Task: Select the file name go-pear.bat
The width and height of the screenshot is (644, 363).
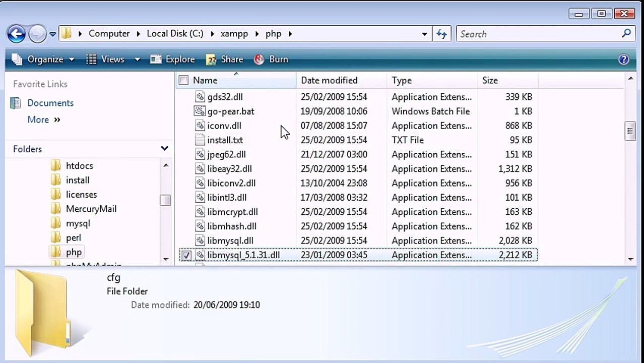Action: coord(231,111)
